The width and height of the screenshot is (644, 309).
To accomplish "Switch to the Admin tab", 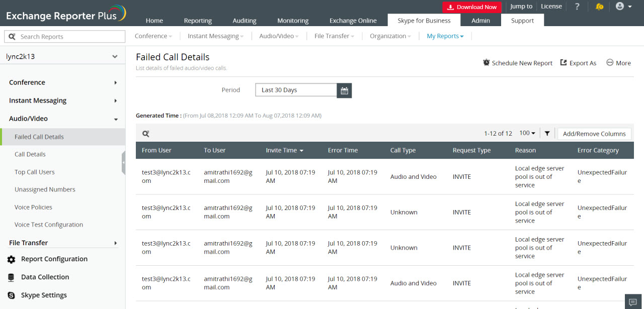I will tap(481, 21).
